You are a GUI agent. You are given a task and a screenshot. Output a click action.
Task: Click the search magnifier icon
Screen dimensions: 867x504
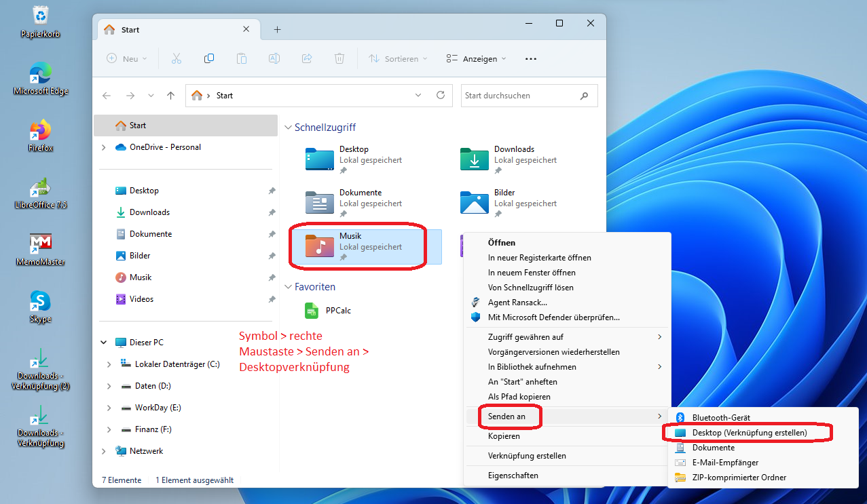[x=584, y=96]
